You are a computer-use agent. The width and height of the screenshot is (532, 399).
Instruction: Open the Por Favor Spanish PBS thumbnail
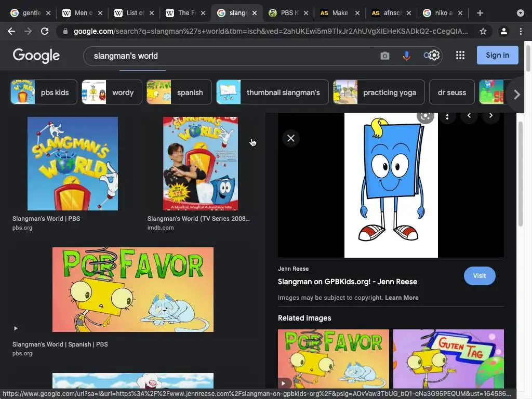(x=133, y=289)
